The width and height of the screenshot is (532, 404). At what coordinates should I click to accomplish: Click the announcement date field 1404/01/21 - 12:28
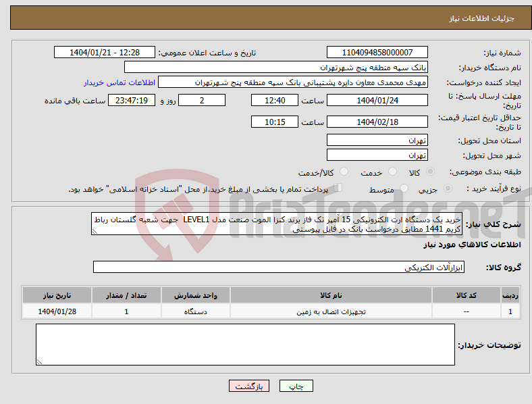(x=105, y=52)
